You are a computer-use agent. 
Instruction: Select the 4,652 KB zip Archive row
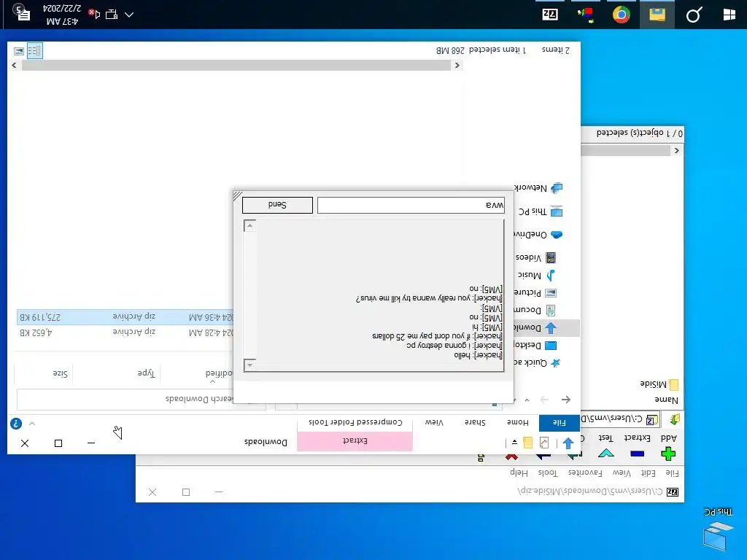pyautogui.click(x=125, y=332)
